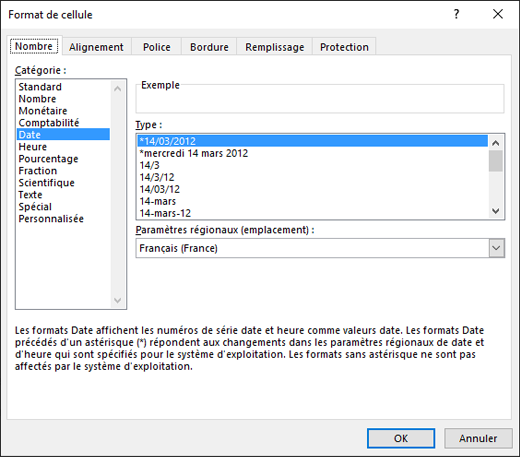Close the Format de cellule dialog
This screenshot has height=457, width=520.
coord(498,14)
